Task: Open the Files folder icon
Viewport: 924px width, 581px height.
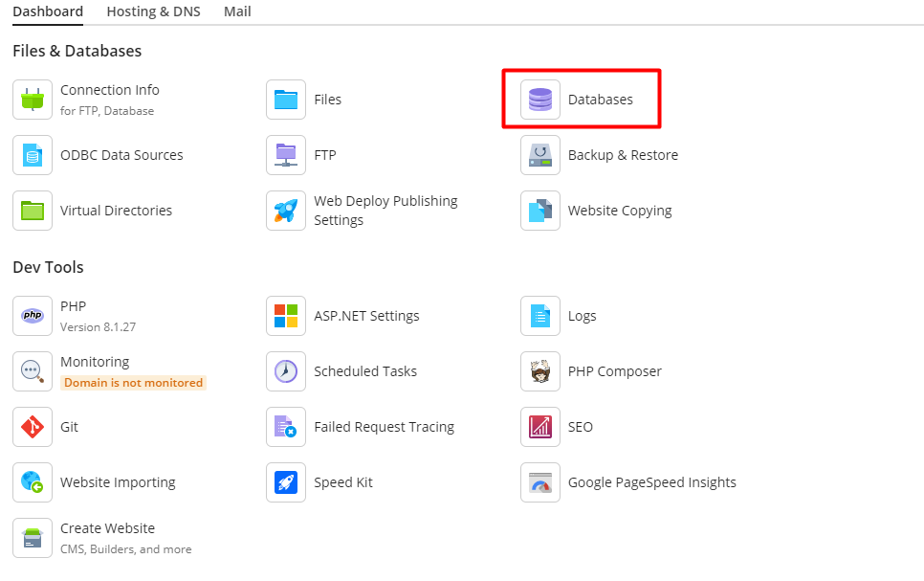Action: click(x=286, y=100)
